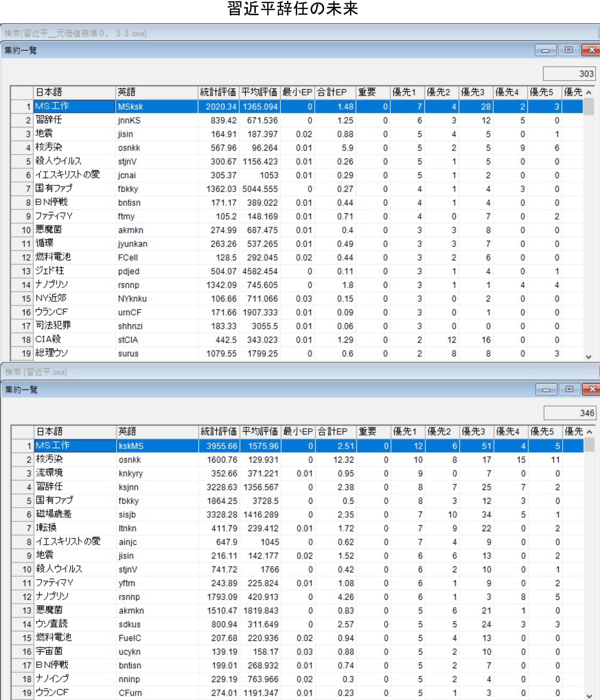Close the lower 集約一覧 window
Image resolution: width=600 pixels, height=700 pixels.
click(x=592, y=389)
